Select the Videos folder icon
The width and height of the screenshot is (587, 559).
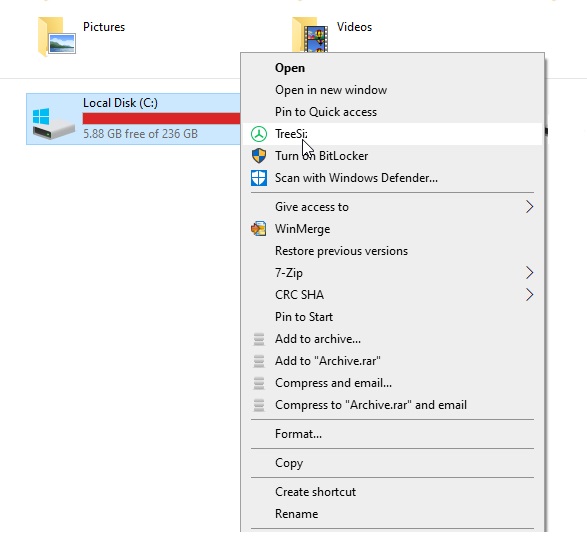pyautogui.click(x=310, y=34)
